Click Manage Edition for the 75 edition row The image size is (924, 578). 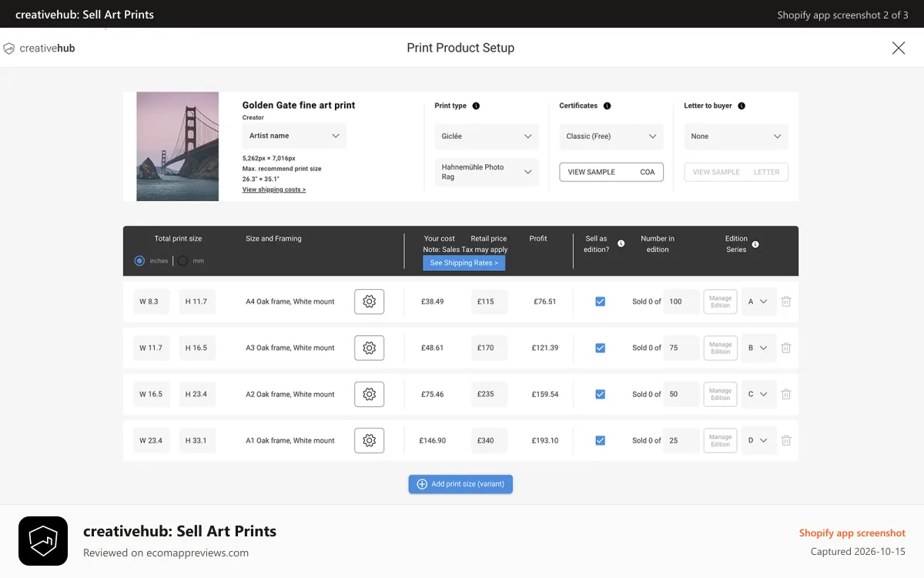point(720,348)
